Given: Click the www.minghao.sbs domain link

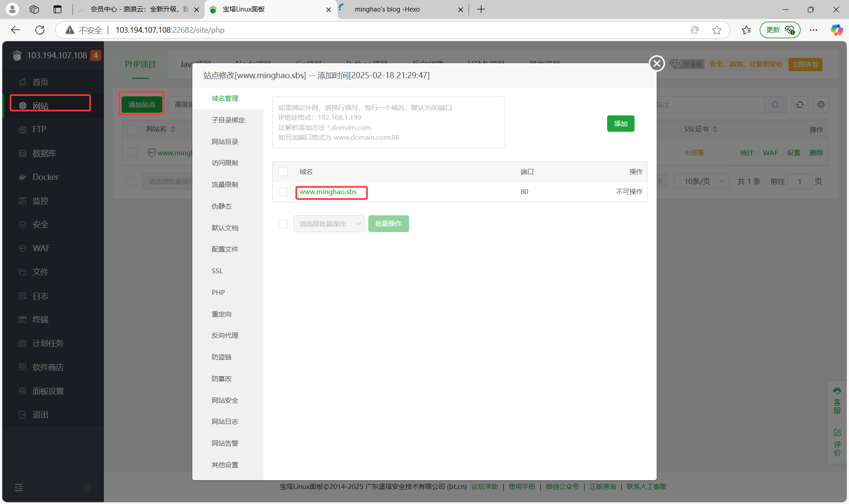Looking at the screenshot, I should coord(328,192).
